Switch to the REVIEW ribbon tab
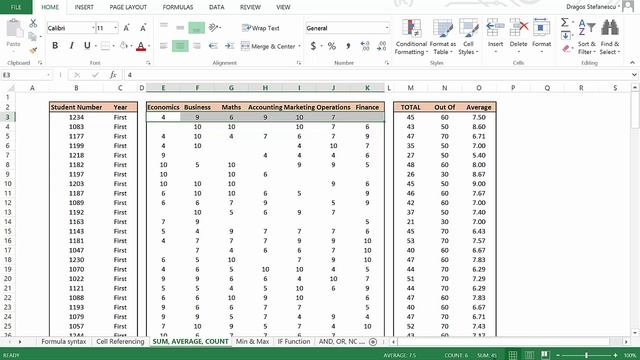The image size is (640, 360). point(250,7)
